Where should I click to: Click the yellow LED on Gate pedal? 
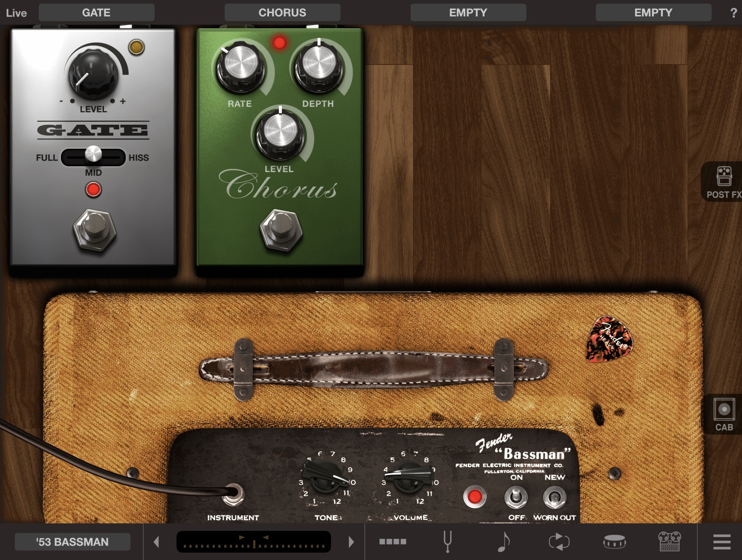(137, 47)
